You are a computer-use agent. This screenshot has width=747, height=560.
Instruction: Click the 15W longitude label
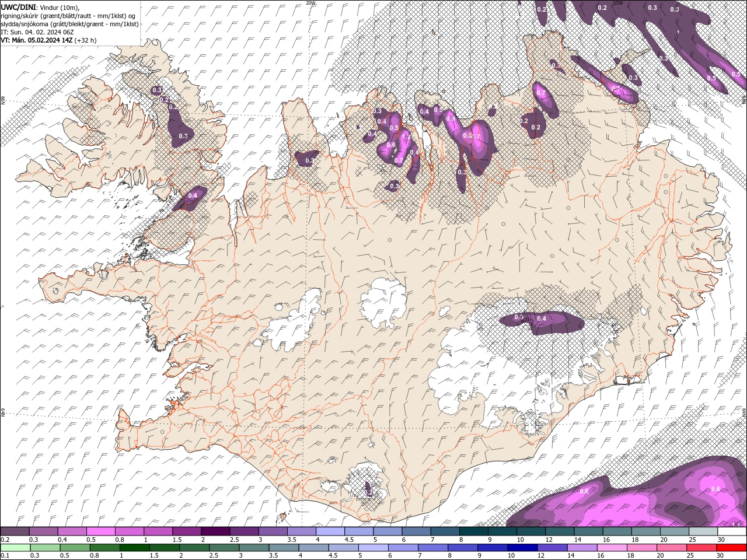[618, 3]
